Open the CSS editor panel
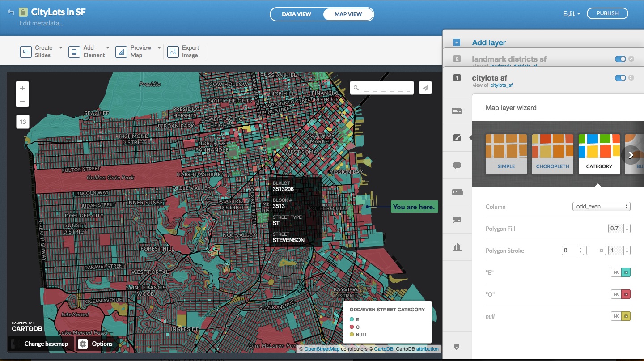644x361 pixels. [x=457, y=192]
